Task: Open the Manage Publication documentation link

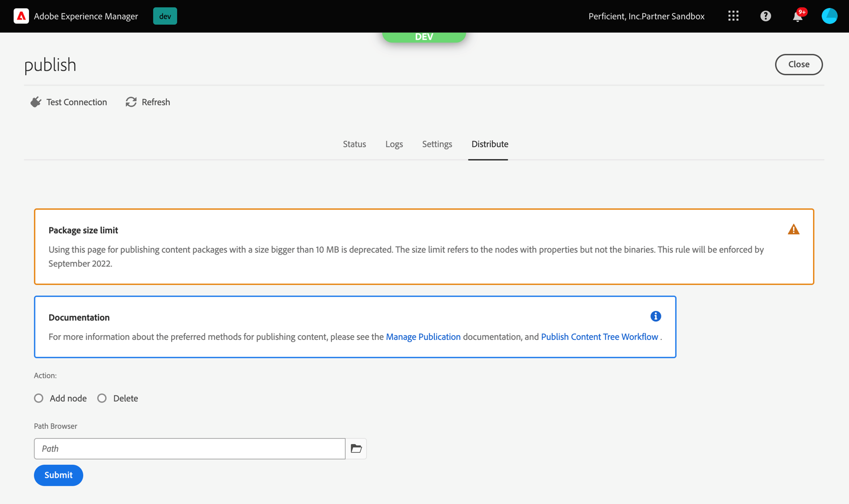Action: (423, 337)
